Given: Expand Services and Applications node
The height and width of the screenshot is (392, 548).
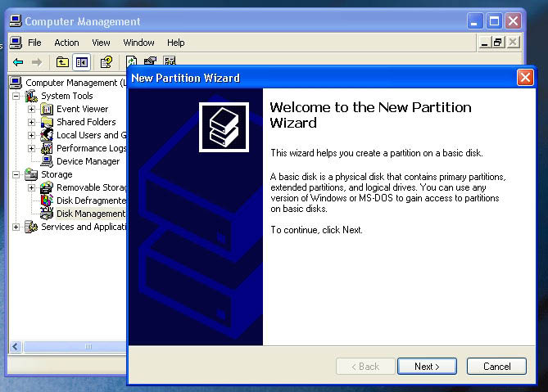Looking at the screenshot, I should [16, 228].
